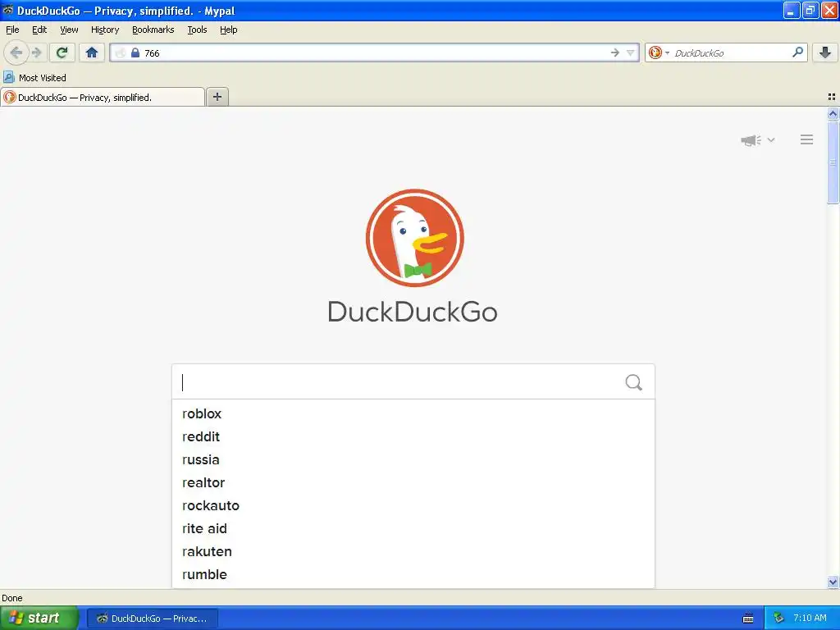
Task: Open the Downloads arrow button
Action: (x=825, y=52)
